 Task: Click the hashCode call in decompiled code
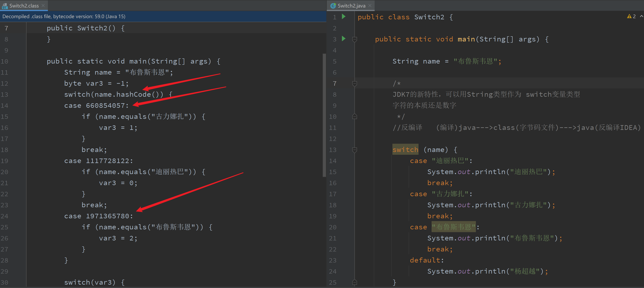(134, 95)
